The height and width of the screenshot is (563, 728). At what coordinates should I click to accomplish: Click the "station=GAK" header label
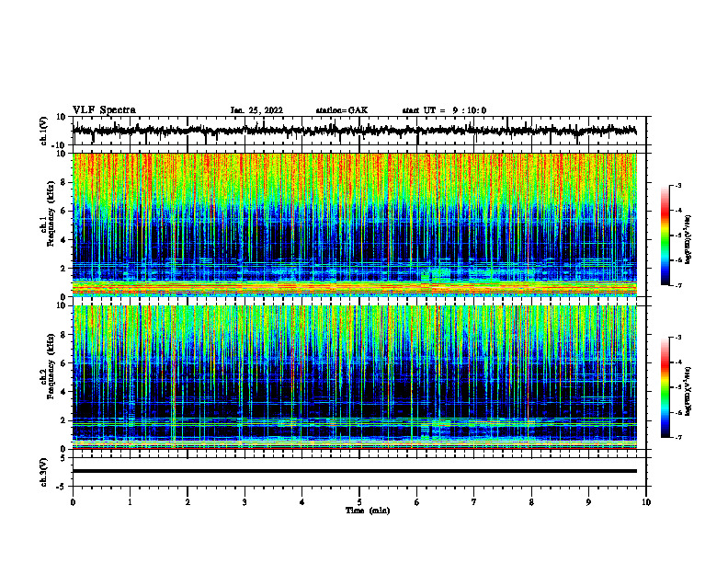point(342,110)
